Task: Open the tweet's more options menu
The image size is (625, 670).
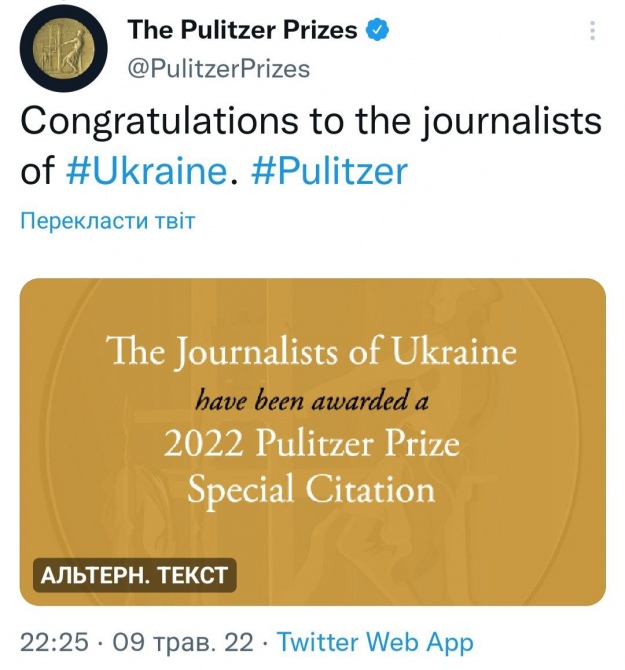Action: (x=592, y=31)
